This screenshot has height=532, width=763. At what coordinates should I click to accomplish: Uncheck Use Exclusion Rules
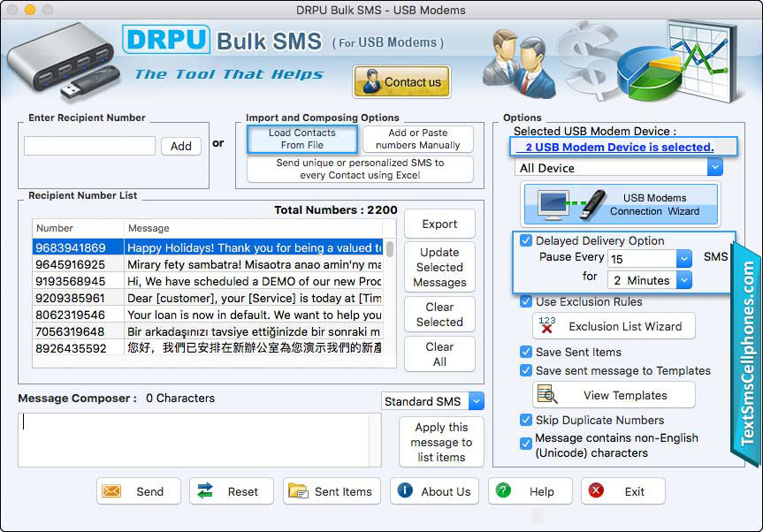click(x=525, y=301)
